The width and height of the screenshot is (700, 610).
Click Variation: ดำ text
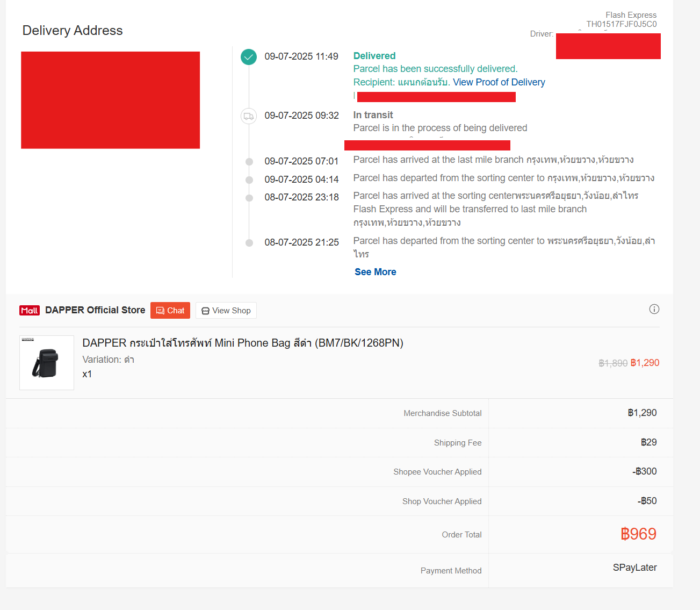109,360
